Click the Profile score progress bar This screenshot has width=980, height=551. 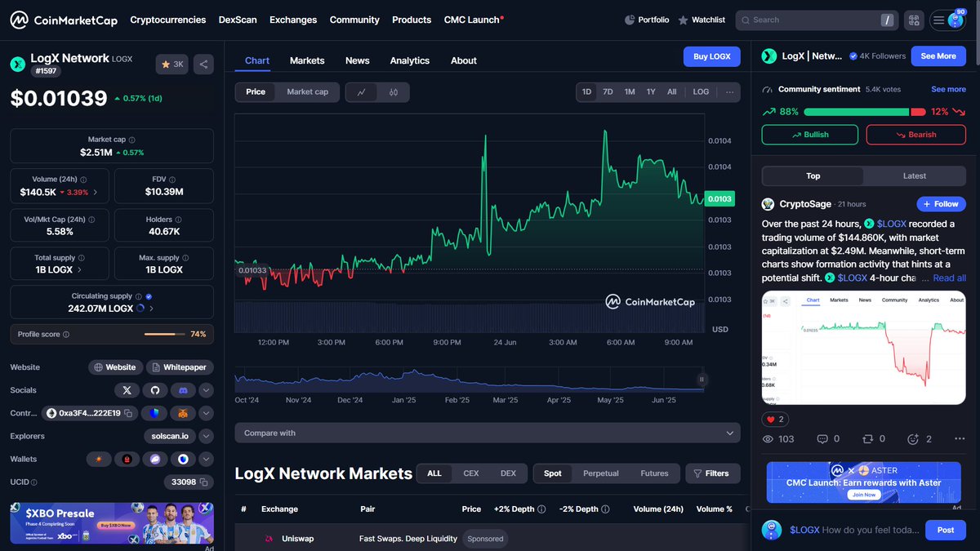tap(165, 334)
